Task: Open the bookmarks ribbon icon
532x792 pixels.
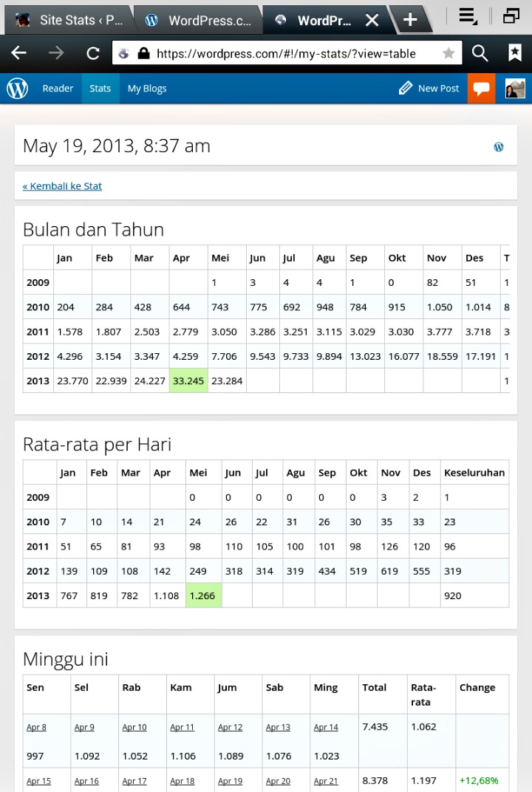Action: point(515,52)
